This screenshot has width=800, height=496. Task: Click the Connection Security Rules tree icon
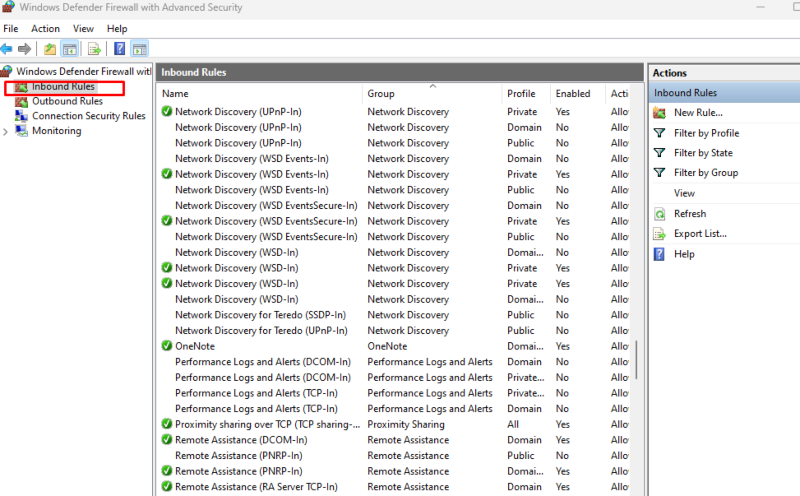point(21,116)
